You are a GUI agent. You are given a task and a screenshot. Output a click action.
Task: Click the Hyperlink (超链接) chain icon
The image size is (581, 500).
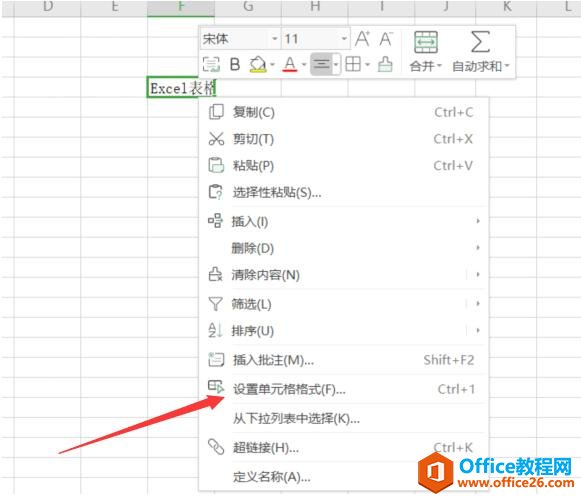(216, 447)
